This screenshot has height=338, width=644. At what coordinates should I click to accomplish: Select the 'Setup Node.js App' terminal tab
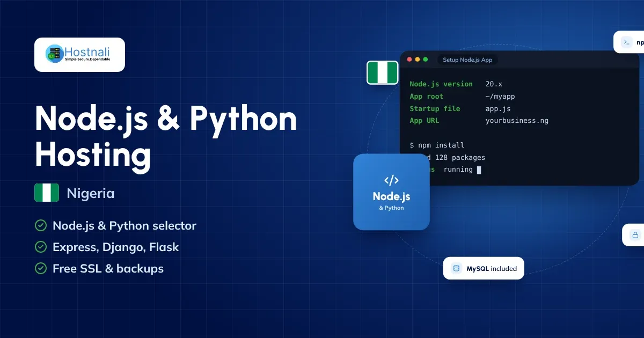pos(467,60)
